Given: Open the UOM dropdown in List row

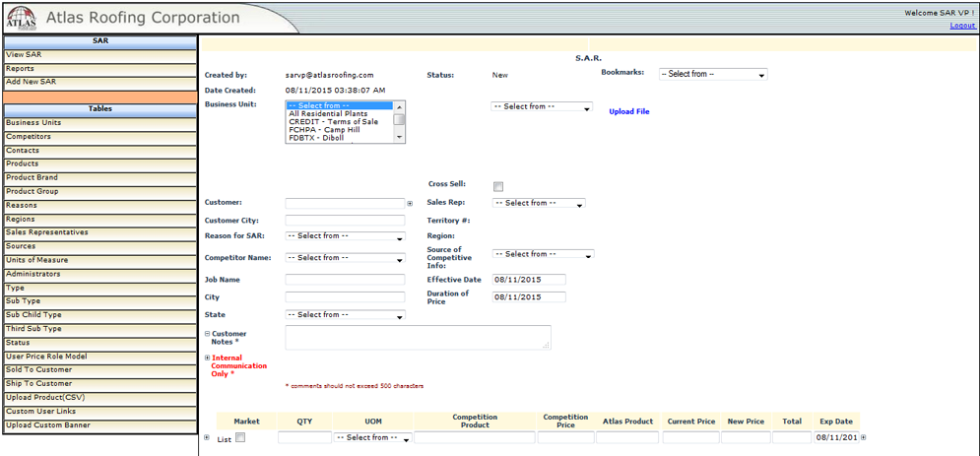Looking at the screenshot, I should coord(373,438).
